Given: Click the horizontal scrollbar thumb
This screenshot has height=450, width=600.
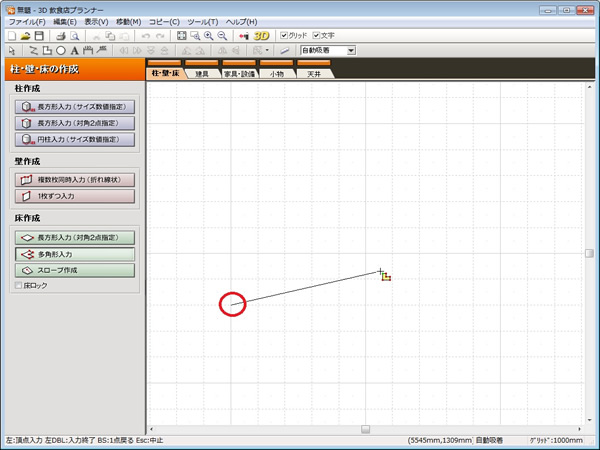Looking at the screenshot, I should (x=365, y=429).
